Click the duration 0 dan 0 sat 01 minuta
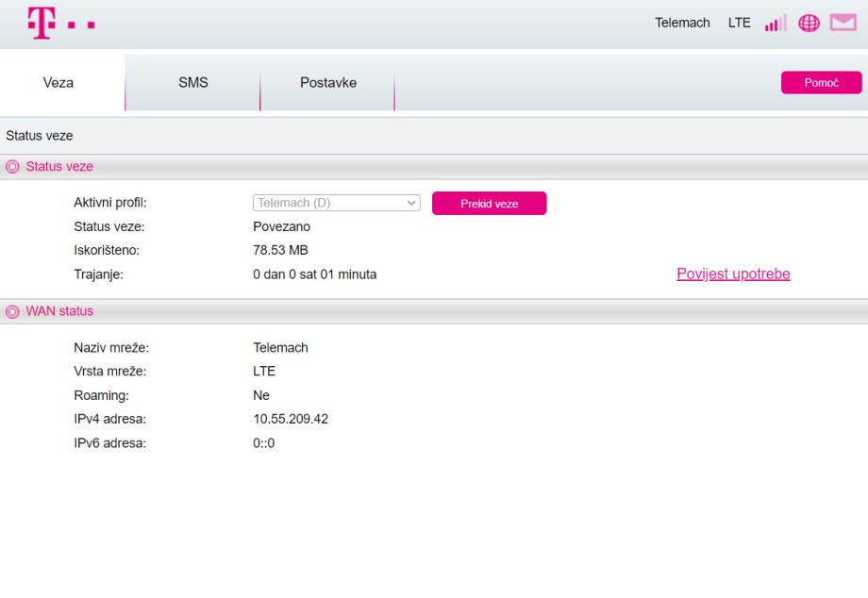The image size is (868, 598). point(314,274)
